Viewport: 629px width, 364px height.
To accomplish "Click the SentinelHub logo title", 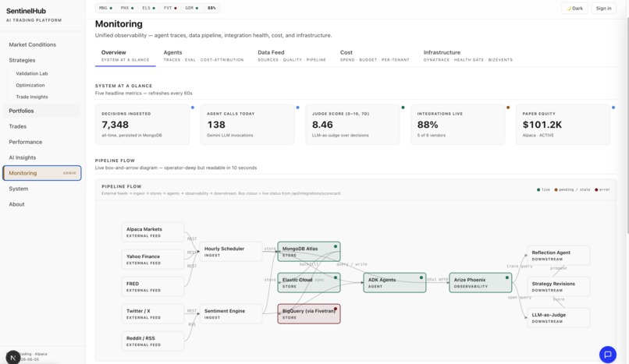I will pos(26,11).
